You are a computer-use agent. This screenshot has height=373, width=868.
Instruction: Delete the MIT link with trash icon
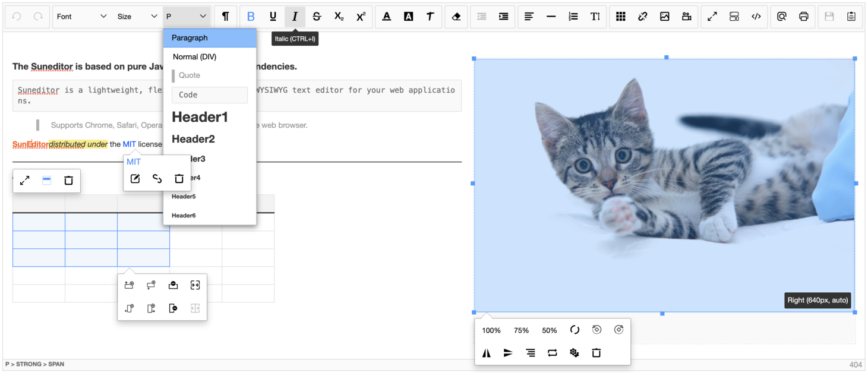point(179,179)
